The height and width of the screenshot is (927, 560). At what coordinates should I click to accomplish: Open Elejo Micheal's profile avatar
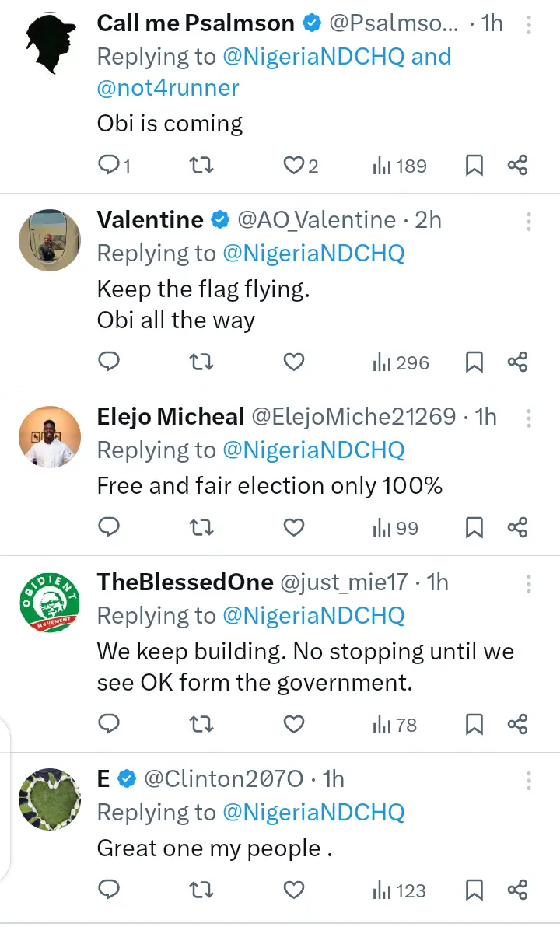coord(50,436)
